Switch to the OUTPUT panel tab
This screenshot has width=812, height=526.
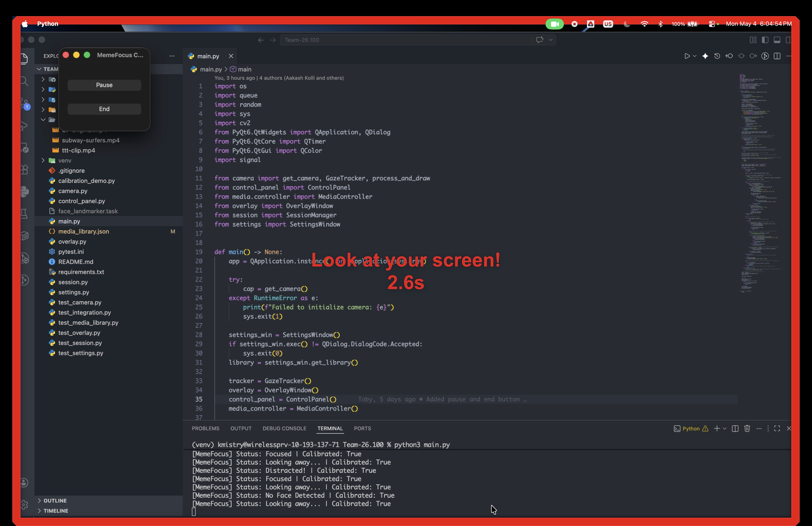tap(241, 428)
